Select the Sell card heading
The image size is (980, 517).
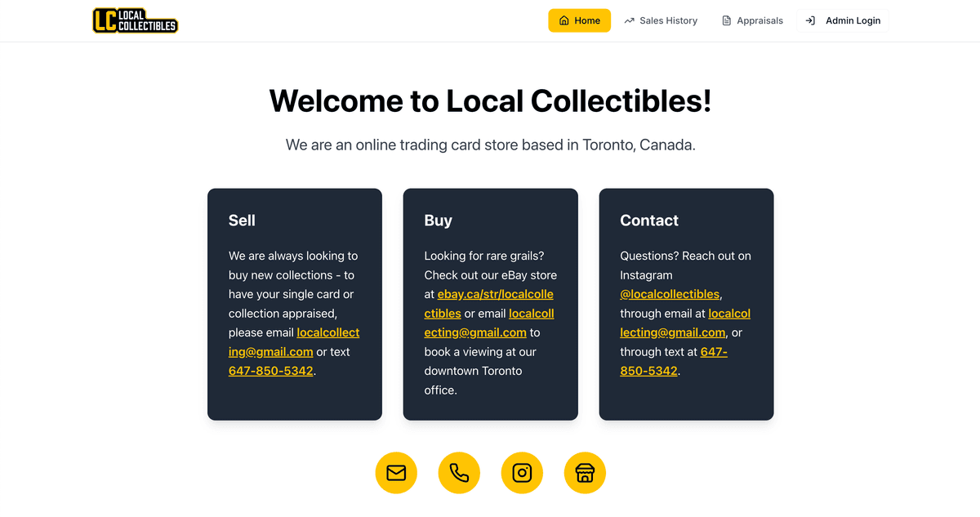tap(242, 221)
